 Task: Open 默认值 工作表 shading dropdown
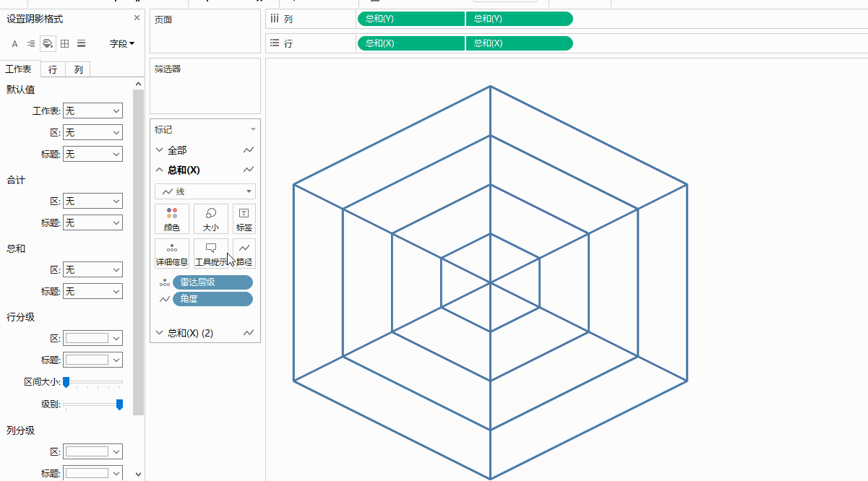click(x=93, y=110)
